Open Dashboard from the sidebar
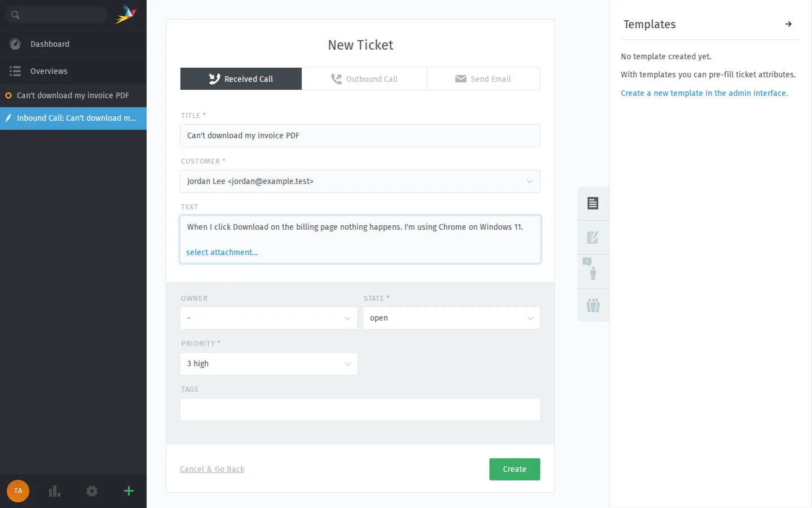 [x=73, y=44]
